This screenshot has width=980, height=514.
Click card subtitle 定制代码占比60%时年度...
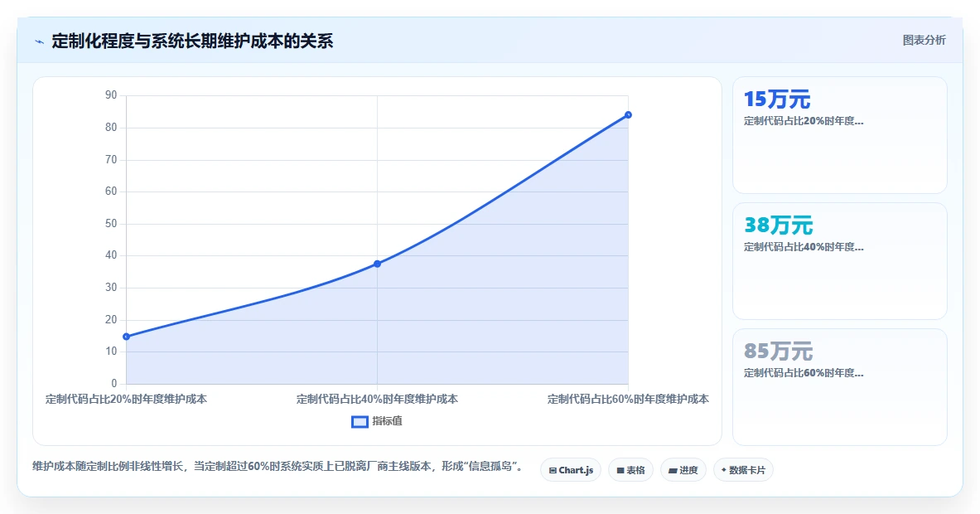tap(804, 373)
